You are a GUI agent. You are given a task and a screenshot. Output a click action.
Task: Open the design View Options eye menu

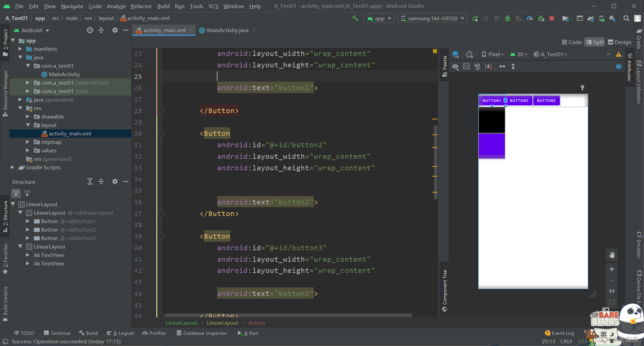(456, 66)
